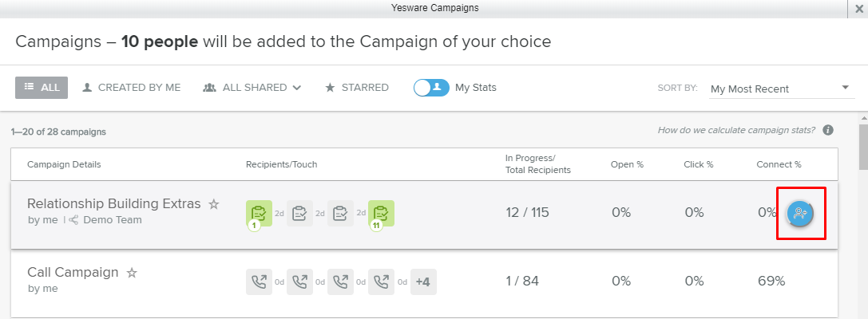868x319 pixels.
Task: Click the first call touch icon in Call Campaign
Action: coord(259,282)
